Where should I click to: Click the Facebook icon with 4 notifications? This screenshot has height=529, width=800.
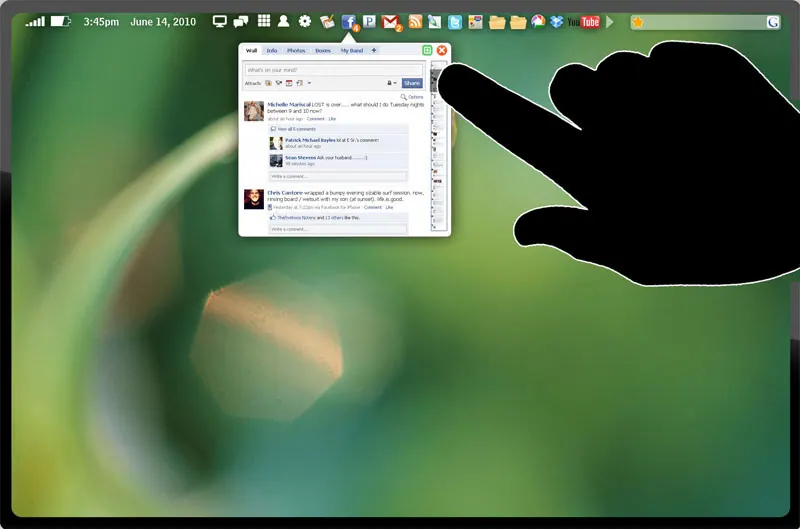pos(349,22)
